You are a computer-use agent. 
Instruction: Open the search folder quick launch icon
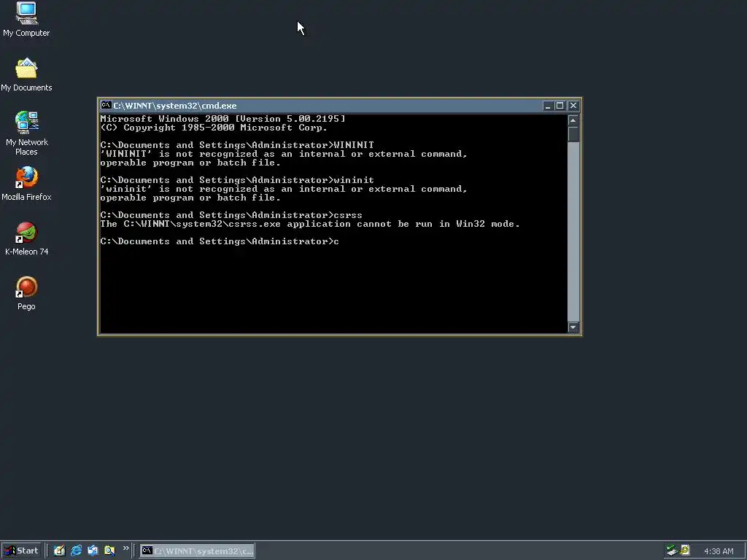tap(109, 551)
